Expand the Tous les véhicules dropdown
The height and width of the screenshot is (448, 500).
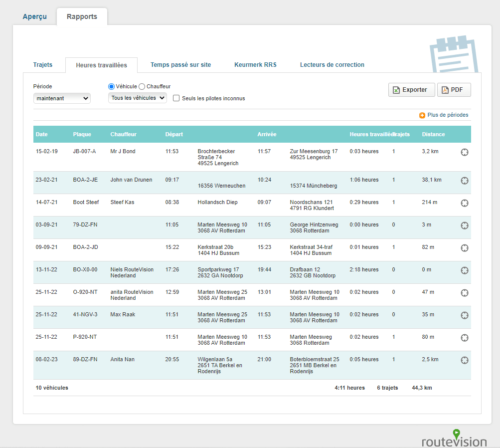point(138,98)
